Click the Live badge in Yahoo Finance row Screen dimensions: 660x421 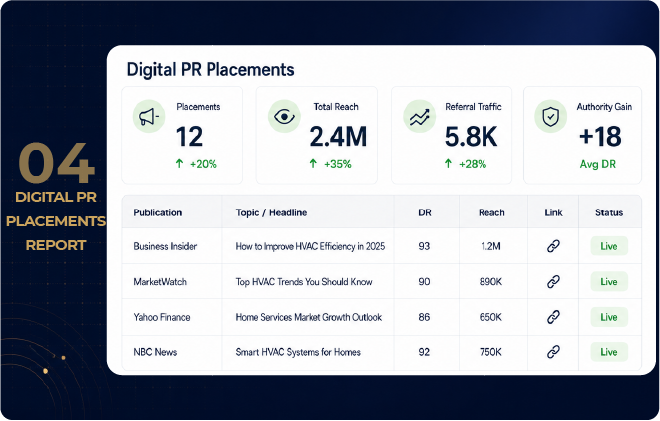609,317
